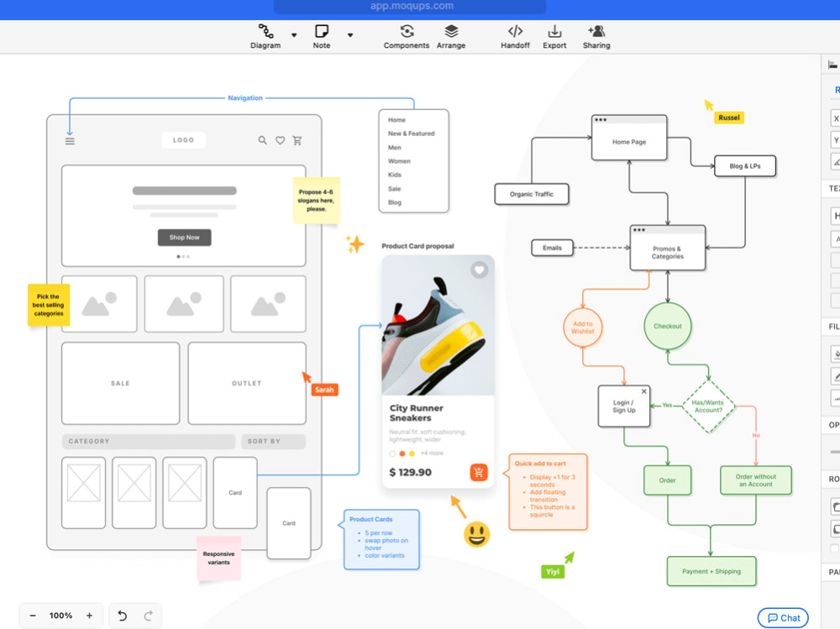840x629 pixels.
Task: Select the 'Propose 4-6 slogans' sticky note
Action: pos(316,201)
